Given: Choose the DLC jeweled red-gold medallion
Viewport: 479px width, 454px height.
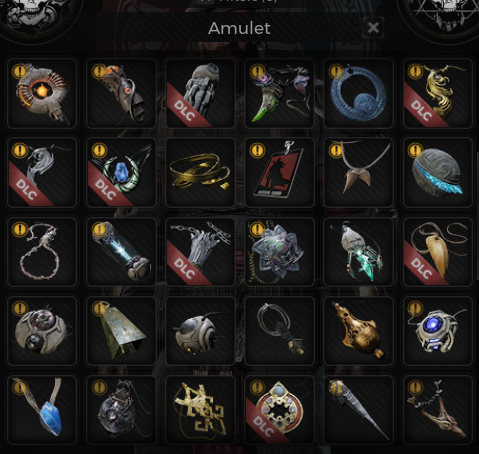Looking at the screenshot, I should pyautogui.click(x=279, y=410).
